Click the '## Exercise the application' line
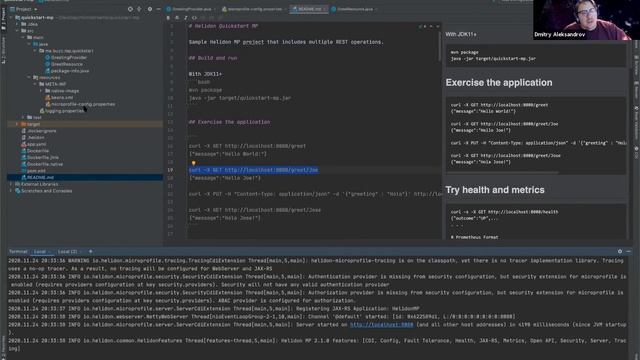This screenshot has width=640, height=360. 229,122
